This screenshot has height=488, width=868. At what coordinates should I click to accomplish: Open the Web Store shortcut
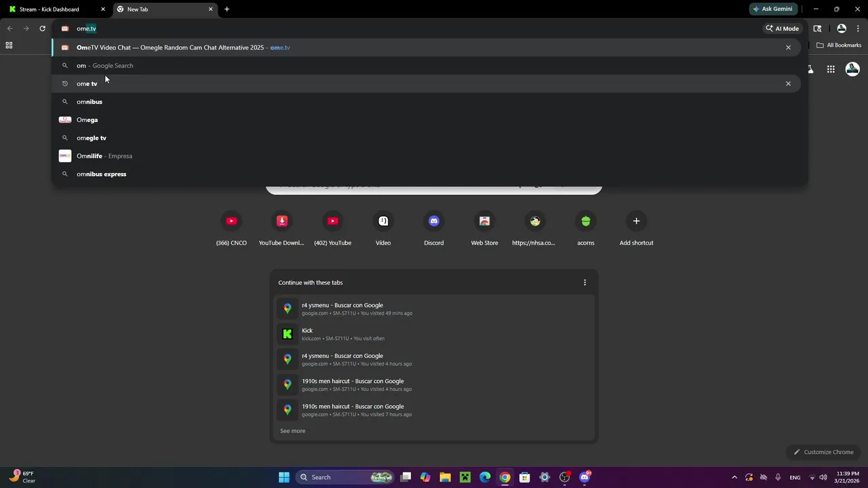484,228
